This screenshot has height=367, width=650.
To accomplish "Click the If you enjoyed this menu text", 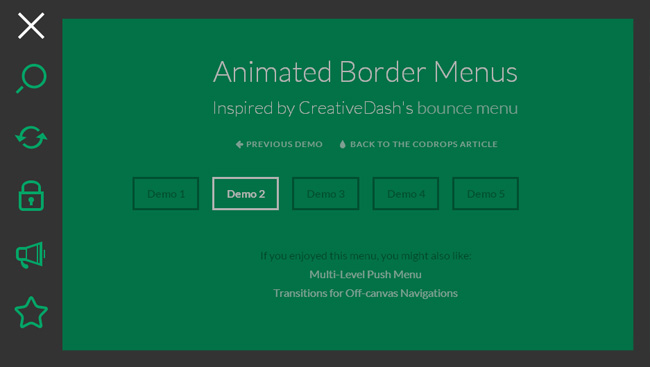I will click(x=366, y=256).
